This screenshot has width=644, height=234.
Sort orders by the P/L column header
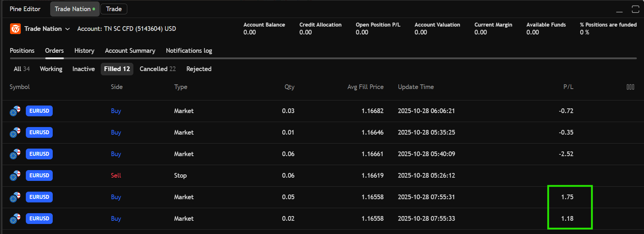tap(568, 87)
